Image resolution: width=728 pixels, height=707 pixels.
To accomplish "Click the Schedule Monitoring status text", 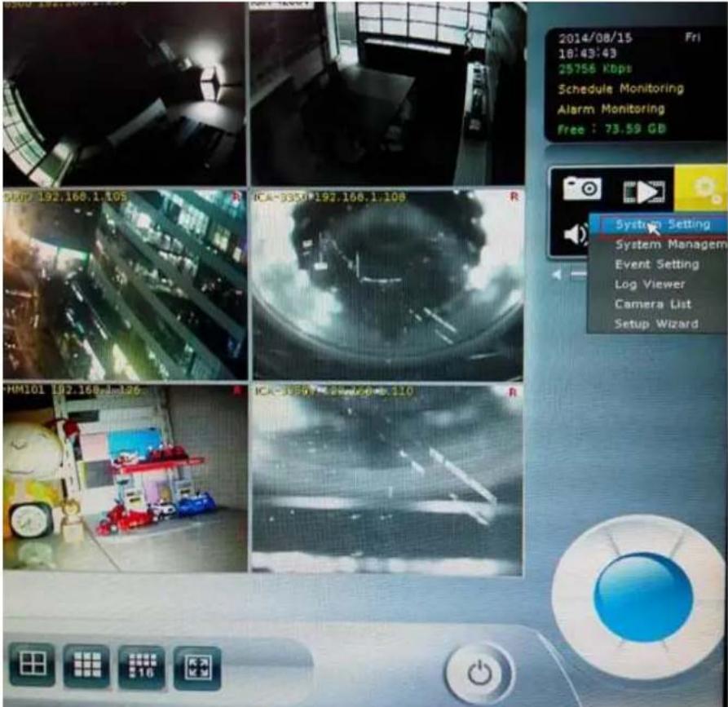I will click(x=620, y=88).
